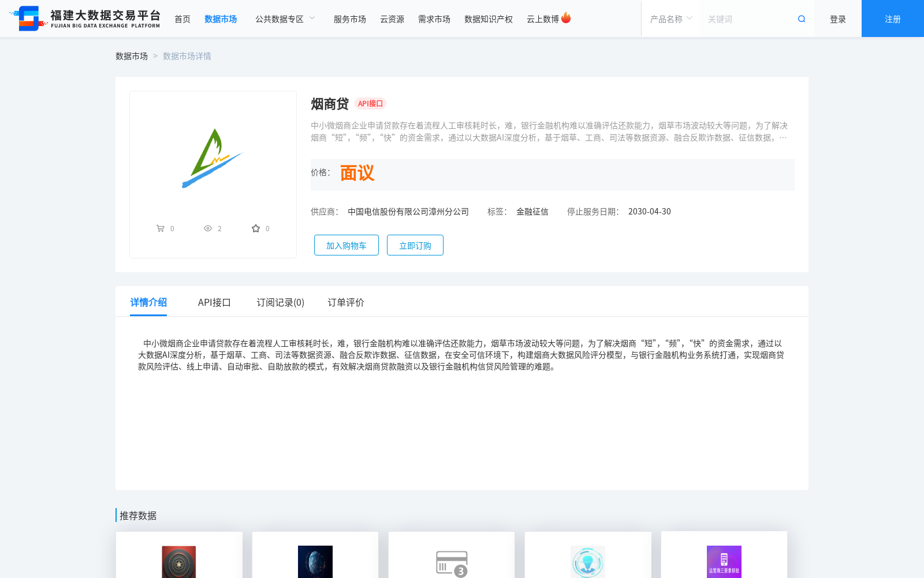Viewport: 924px width, 578px height.
Task: Click the 推荐数据 section heading
Action: click(x=138, y=516)
